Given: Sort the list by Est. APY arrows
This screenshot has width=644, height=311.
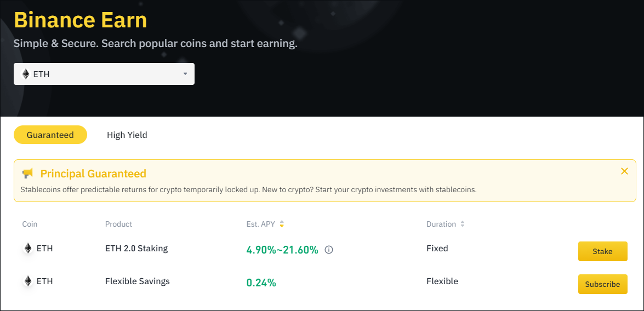Looking at the screenshot, I should 282,224.
